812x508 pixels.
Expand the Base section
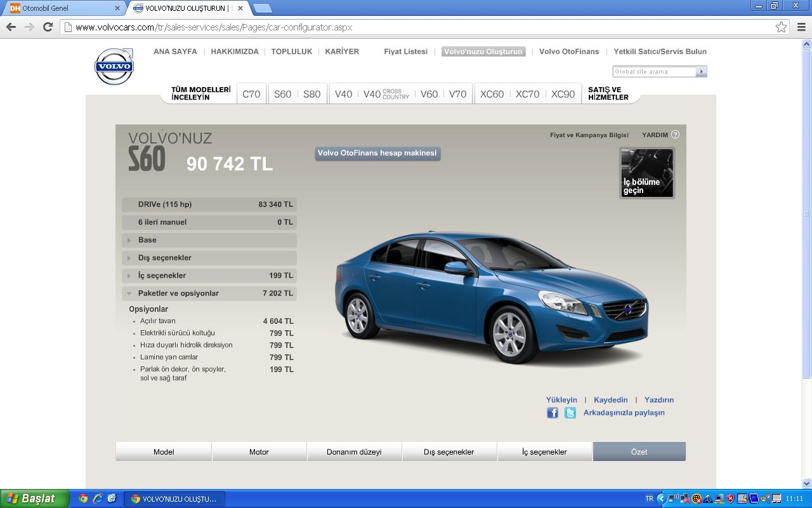click(x=209, y=240)
